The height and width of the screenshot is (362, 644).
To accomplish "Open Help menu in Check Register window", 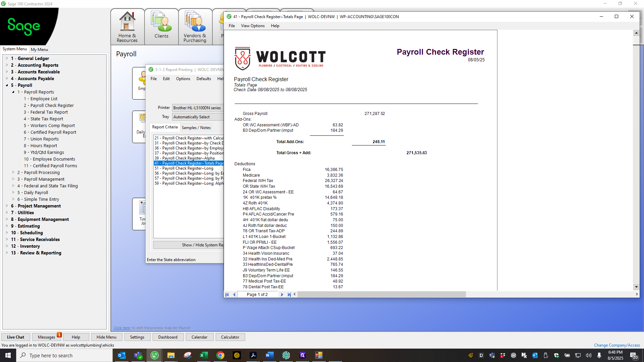I will click(x=275, y=26).
